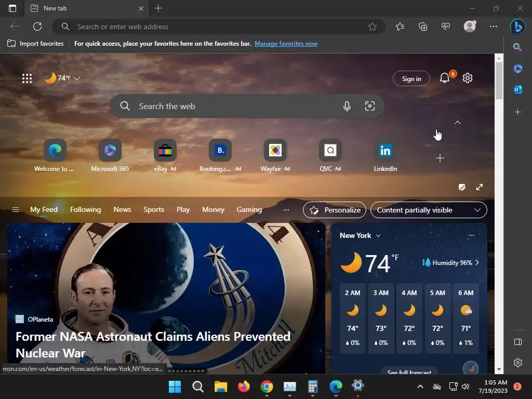
Task: Add a new quick link site
Action: (440, 158)
